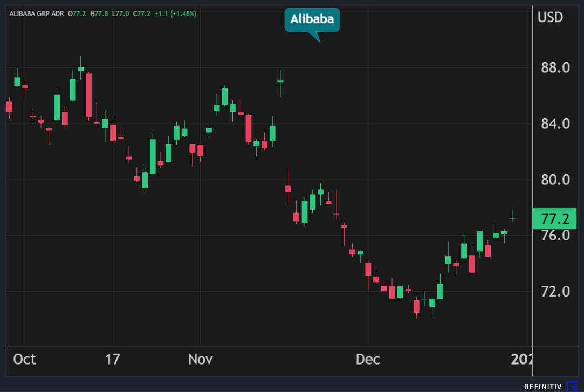584x392 pixels.
Task: Click the 80.0 price axis label
Action: 555,180
